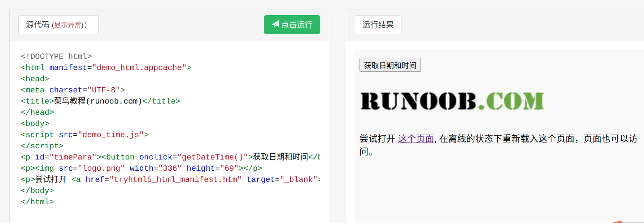Click the RUNOOB.COM logo image
The height and width of the screenshot is (223, 644).
[x=452, y=101]
